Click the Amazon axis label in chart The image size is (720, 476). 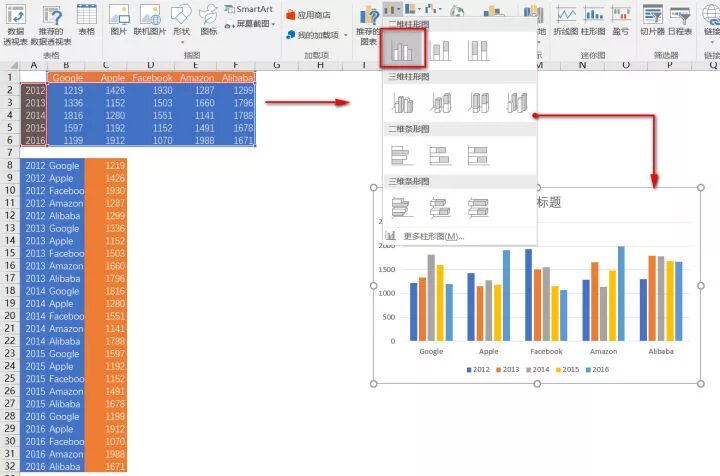tap(603, 352)
